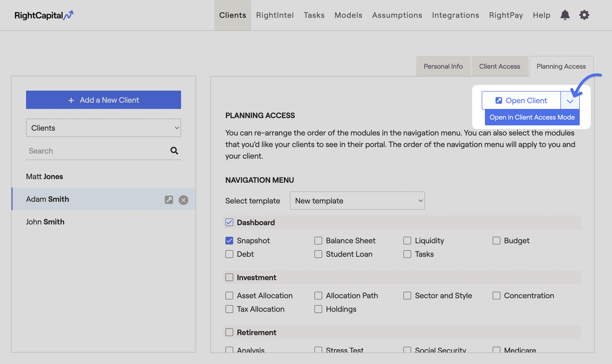
Task: Click the RightCapital logo
Action: click(x=44, y=15)
